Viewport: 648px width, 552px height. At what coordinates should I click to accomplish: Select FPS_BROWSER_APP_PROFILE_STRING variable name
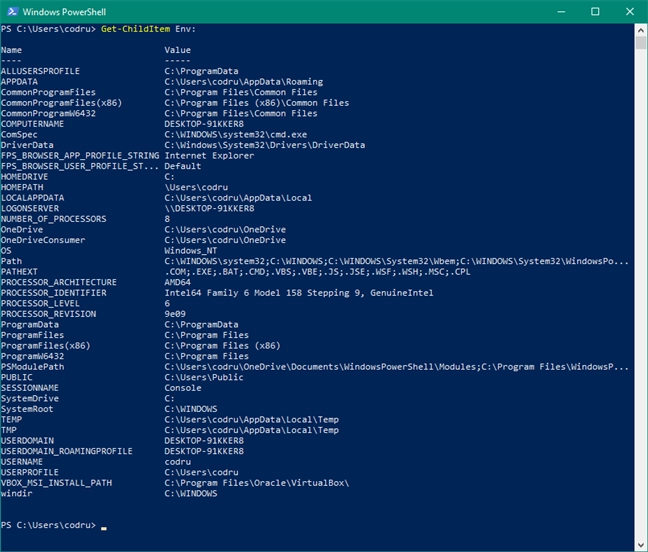point(80,156)
